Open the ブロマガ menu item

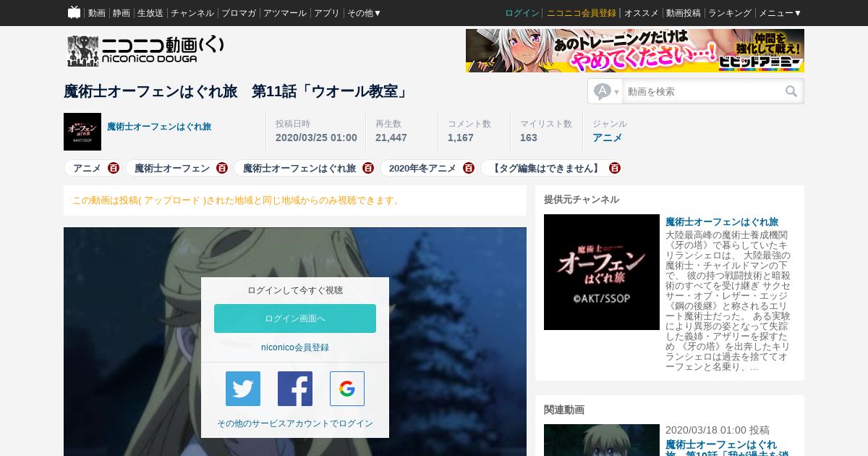239,13
